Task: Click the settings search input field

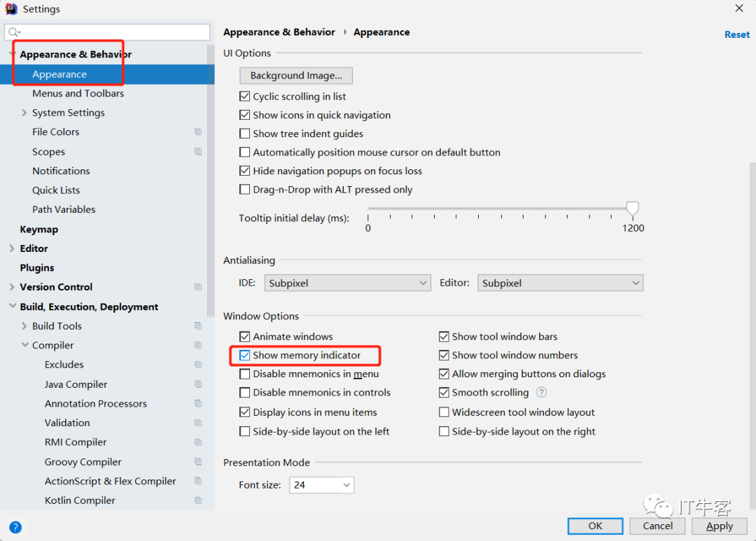Action: [x=112, y=32]
